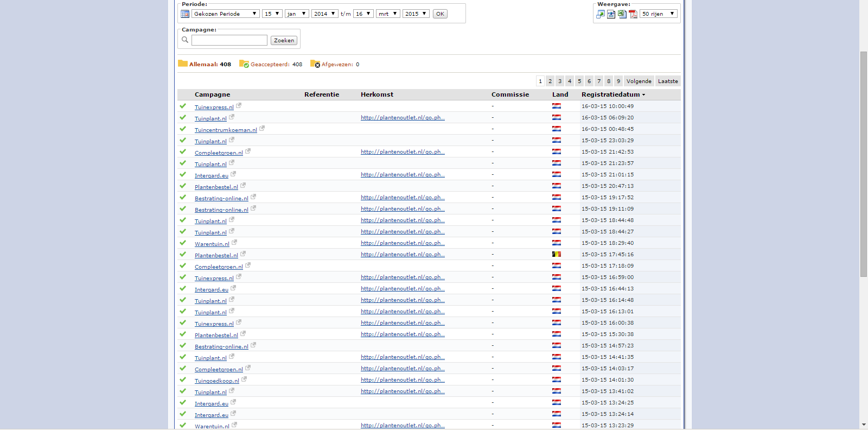Open the results in a new window icon
868x430 pixels.
tap(601, 14)
